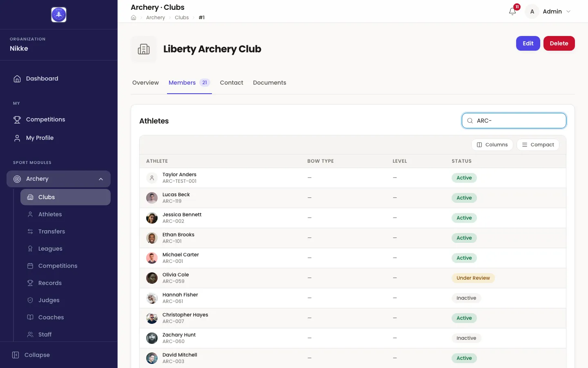The height and width of the screenshot is (368, 588).
Task: Click the Judges shield icon
Action: point(30,300)
